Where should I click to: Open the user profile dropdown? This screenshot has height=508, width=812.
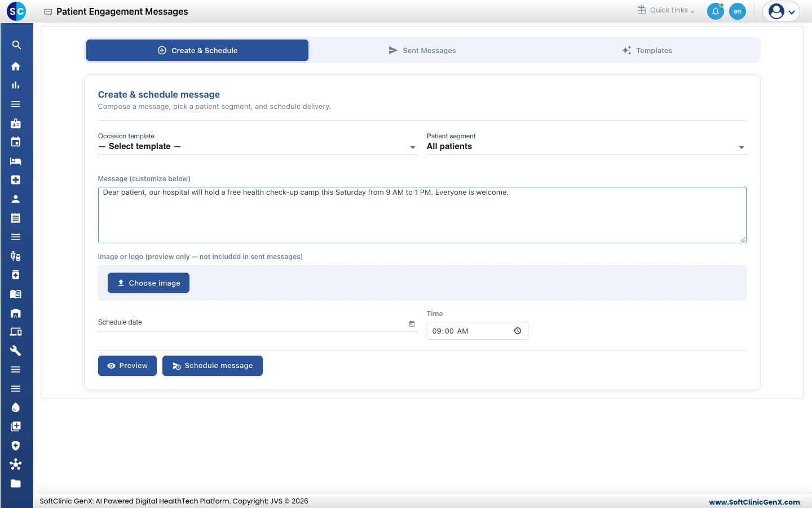pos(782,11)
